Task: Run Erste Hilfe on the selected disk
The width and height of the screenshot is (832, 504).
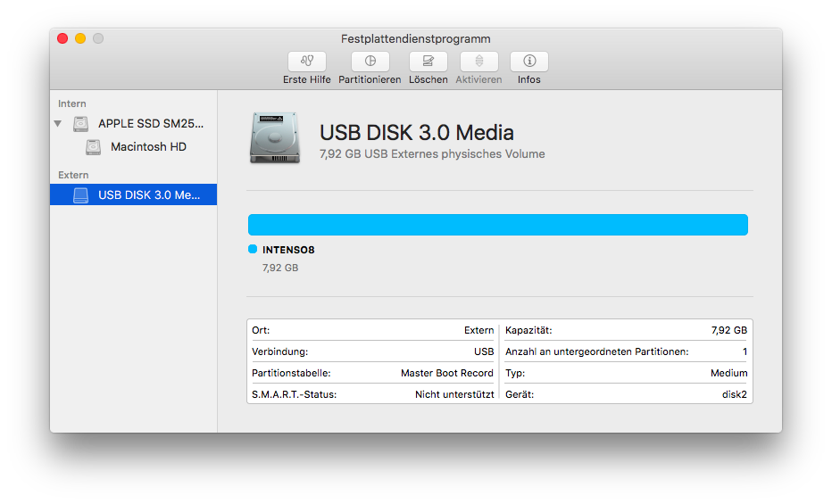Action: [306, 62]
